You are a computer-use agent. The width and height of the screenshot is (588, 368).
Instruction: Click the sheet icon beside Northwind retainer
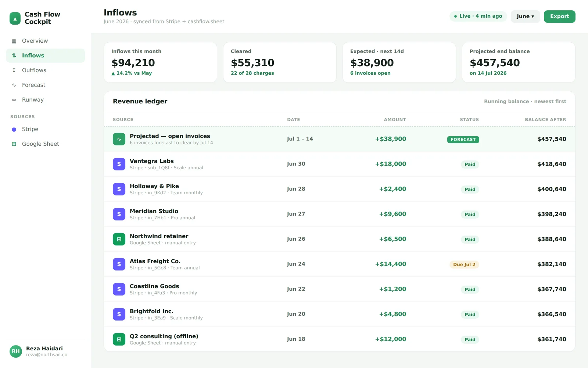point(119,239)
